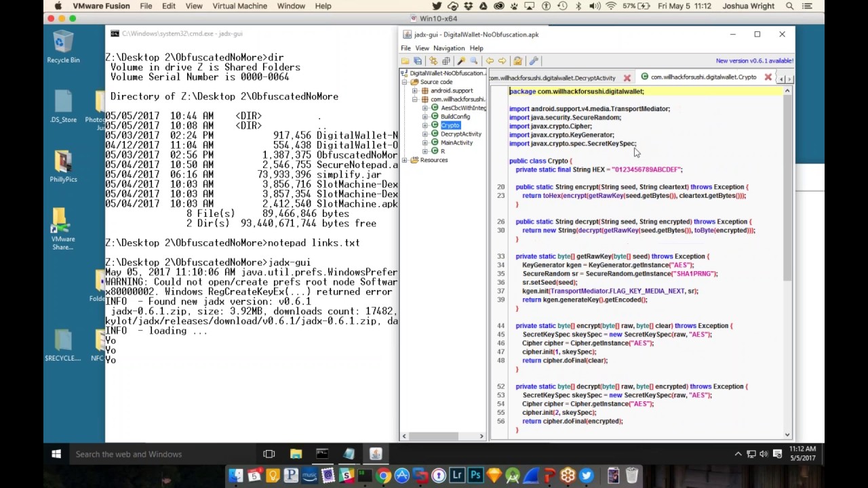Click the Windows tray volume icon
Image resolution: width=868 pixels, height=488 pixels.
[764, 454]
